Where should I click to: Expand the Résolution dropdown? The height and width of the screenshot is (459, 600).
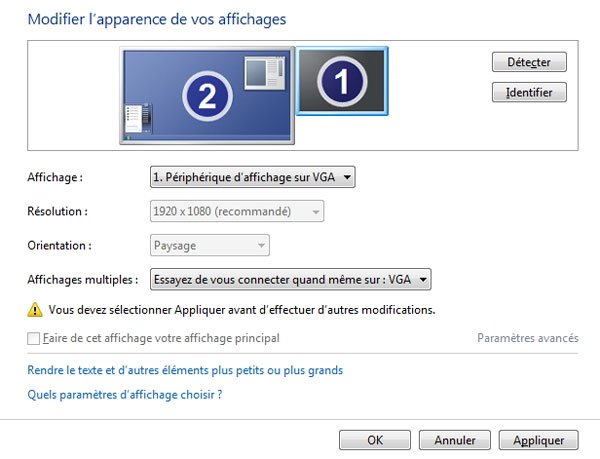coord(237,212)
